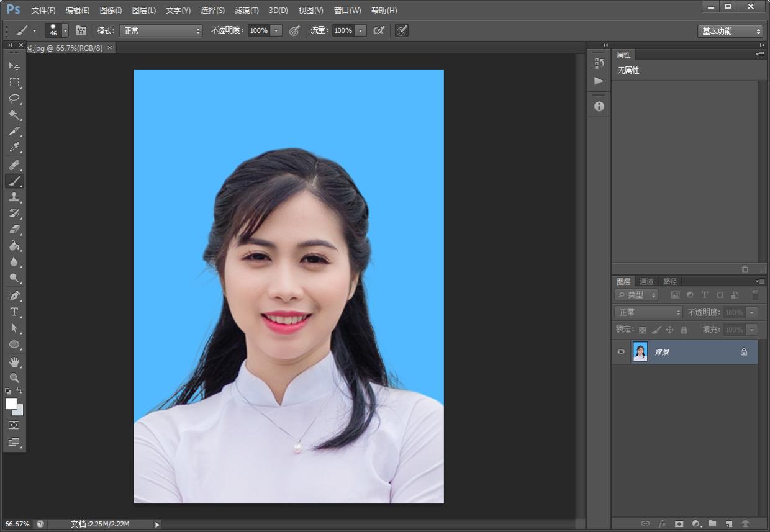The image size is (770, 532).
Task: Toggle the airbrush mode in options bar
Action: 402,30
